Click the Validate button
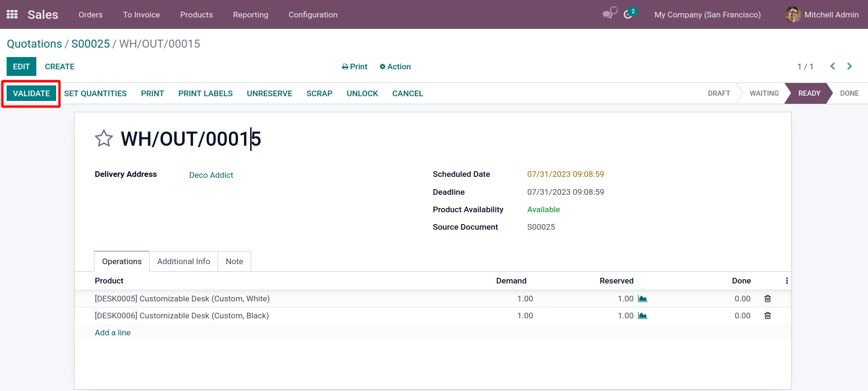Screen dimensions: 868x391 tap(31, 93)
